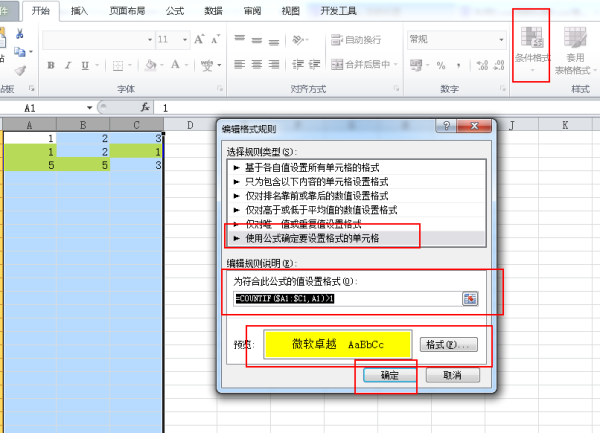This screenshot has width=600, height=433.
Task: Open the 审阅 Review tab
Action: [252, 11]
